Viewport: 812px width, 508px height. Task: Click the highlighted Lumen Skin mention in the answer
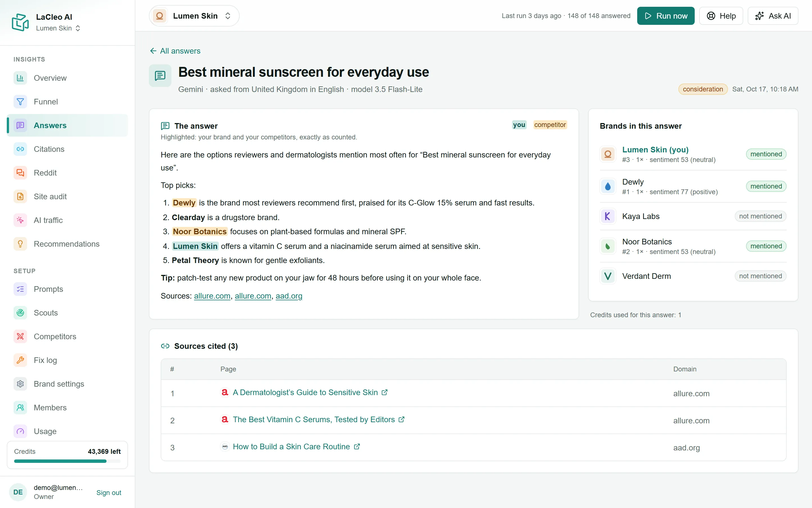pyautogui.click(x=195, y=246)
